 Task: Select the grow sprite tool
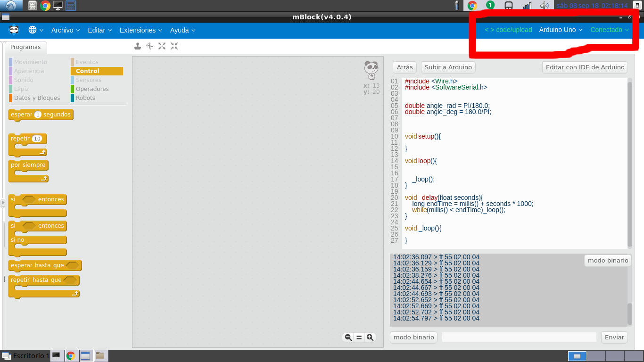click(x=162, y=46)
